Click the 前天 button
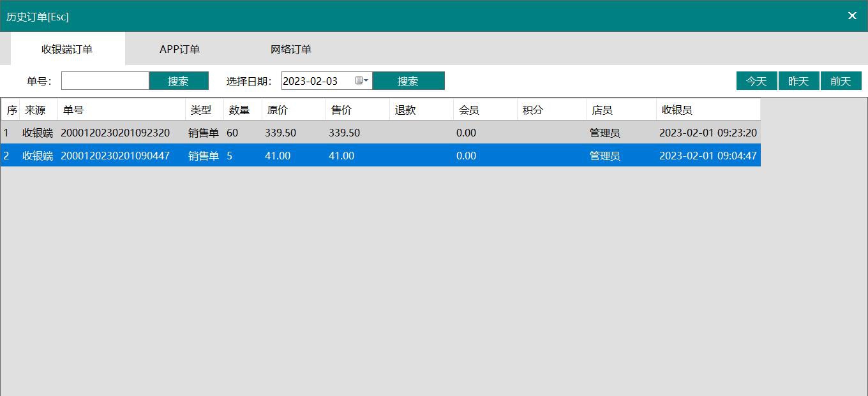Screen dimensions: 868x396 pyautogui.click(x=841, y=80)
